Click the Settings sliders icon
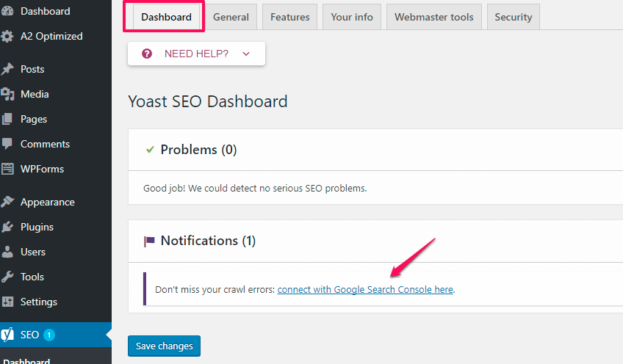The height and width of the screenshot is (364, 623). [7, 302]
